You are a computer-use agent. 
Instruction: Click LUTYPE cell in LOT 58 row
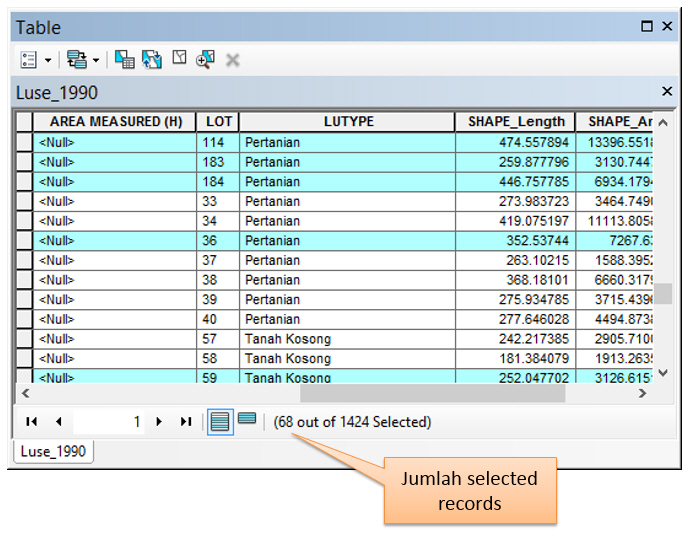[348, 358]
